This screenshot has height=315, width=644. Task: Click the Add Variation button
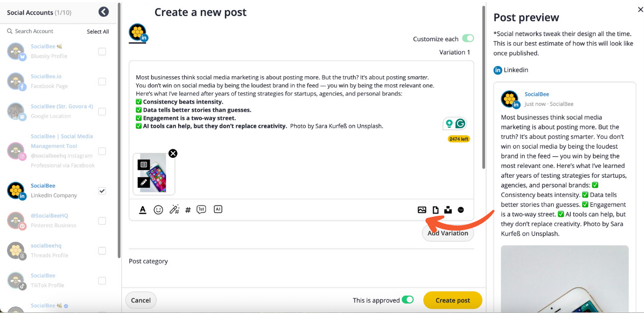click(x=448, y=233)
